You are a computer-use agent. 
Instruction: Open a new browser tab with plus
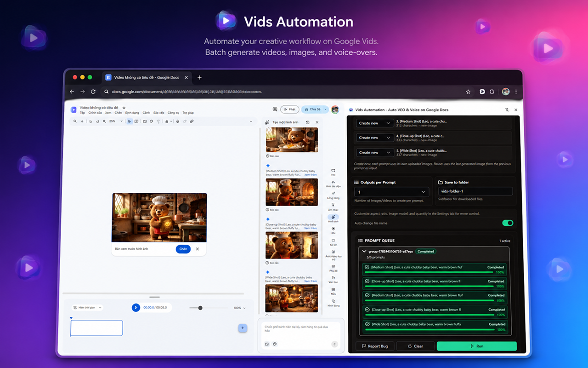pos(199,77)
